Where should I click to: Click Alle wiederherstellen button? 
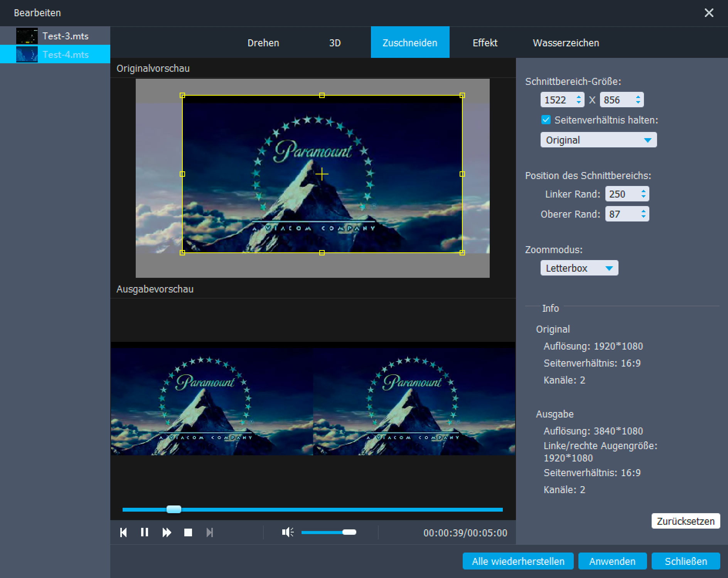pyautogui.click(x=518, y=561)
